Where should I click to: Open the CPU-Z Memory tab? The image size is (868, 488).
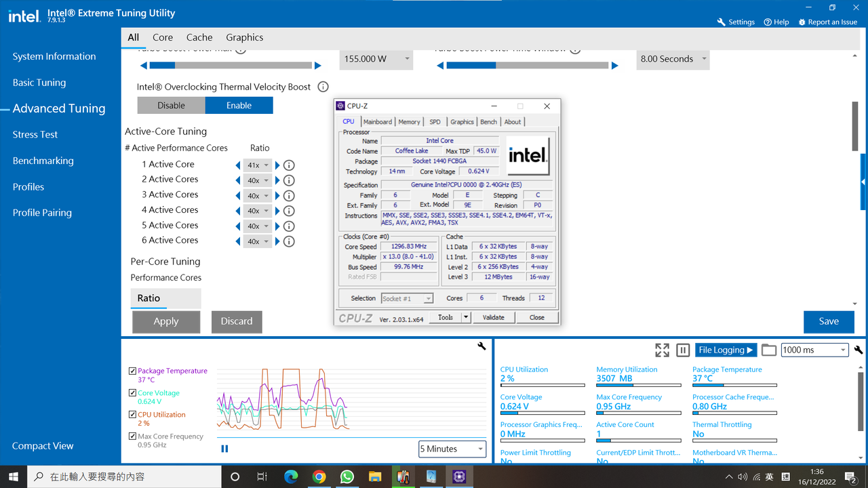[409, 122]
